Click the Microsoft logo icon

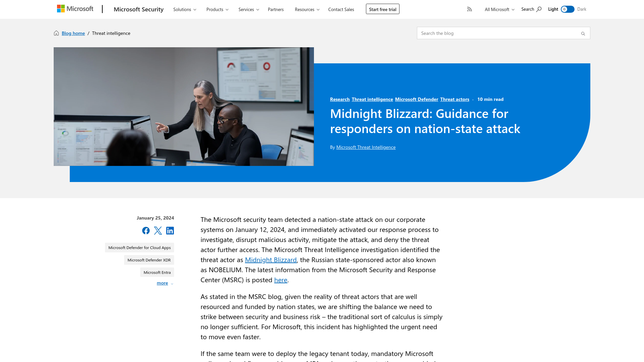pos(75,9)
